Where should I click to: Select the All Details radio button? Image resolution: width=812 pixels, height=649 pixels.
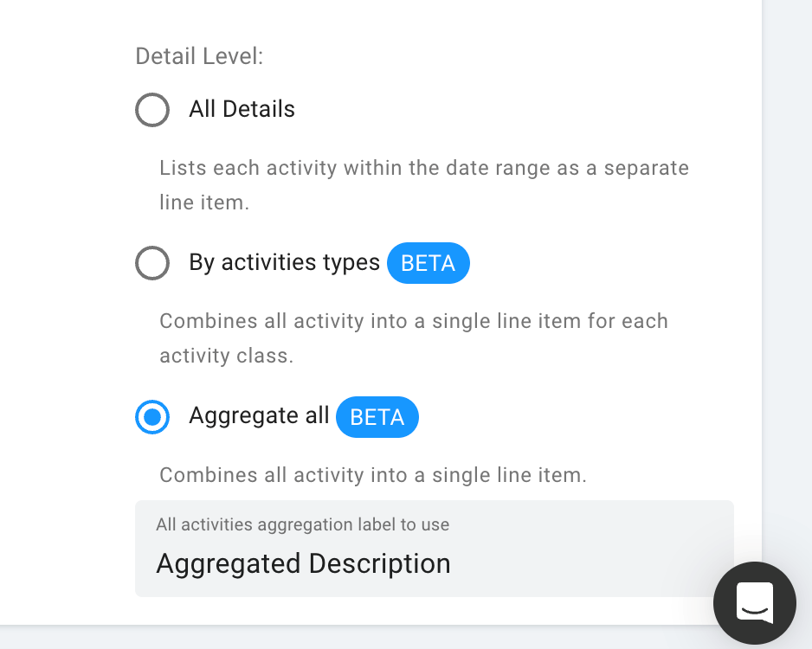[x=152, y=110]
